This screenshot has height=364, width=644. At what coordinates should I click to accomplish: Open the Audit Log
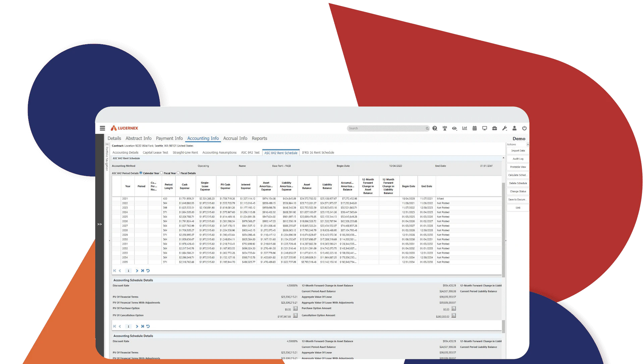point(518,159)
